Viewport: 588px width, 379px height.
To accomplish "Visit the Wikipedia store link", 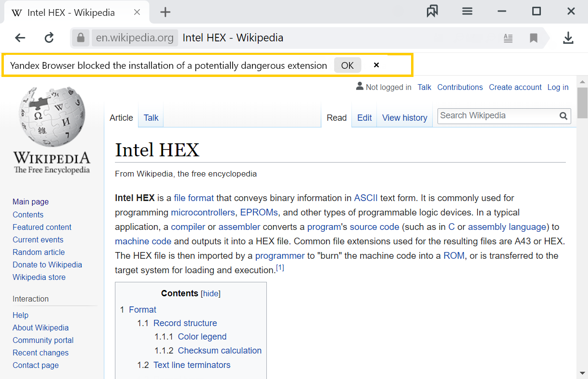I will [x=39, y=278].
